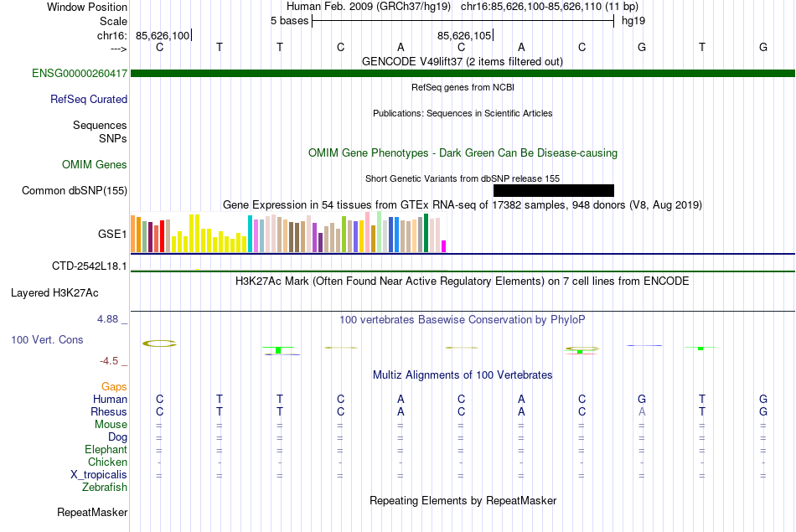796x532 pixels.
Task: Open Common dbSNP(155) track label
Action: [x=75, y=190]
